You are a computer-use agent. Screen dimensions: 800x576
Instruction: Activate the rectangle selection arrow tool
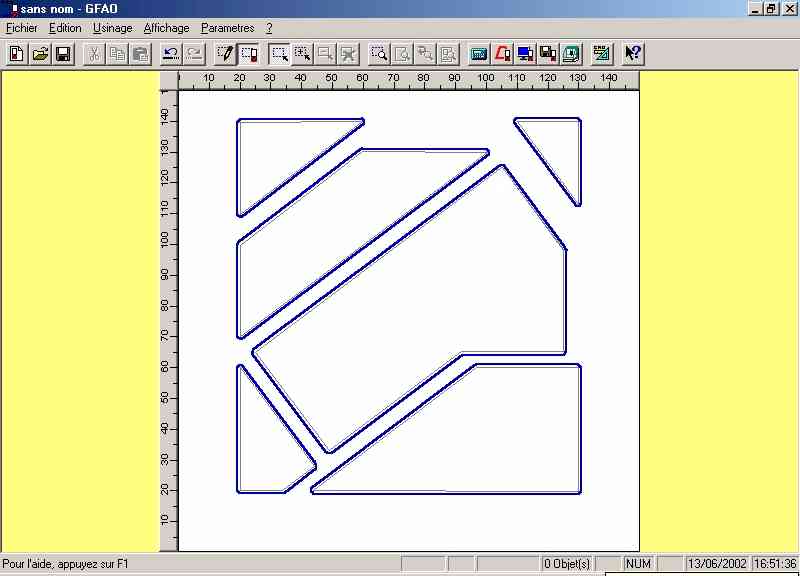coord(280,54)
